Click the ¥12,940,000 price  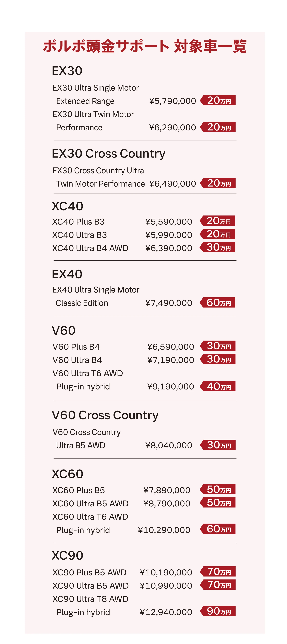[166, 612]
